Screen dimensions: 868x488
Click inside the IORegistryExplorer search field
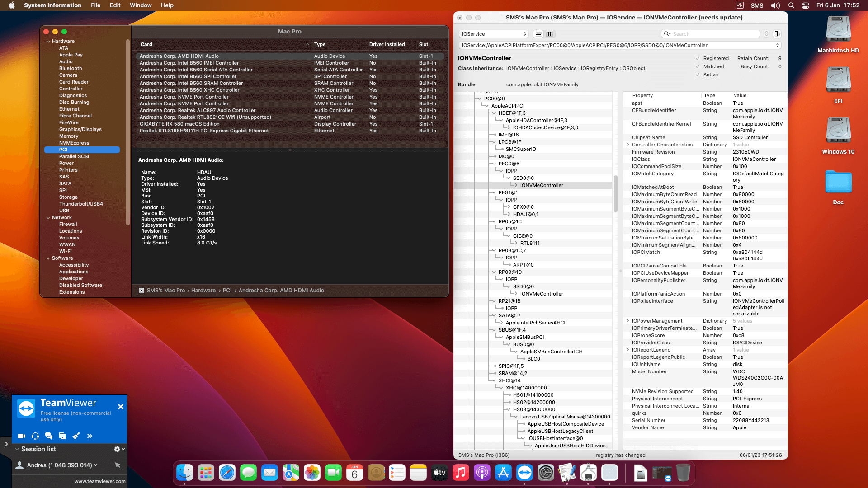710,33
